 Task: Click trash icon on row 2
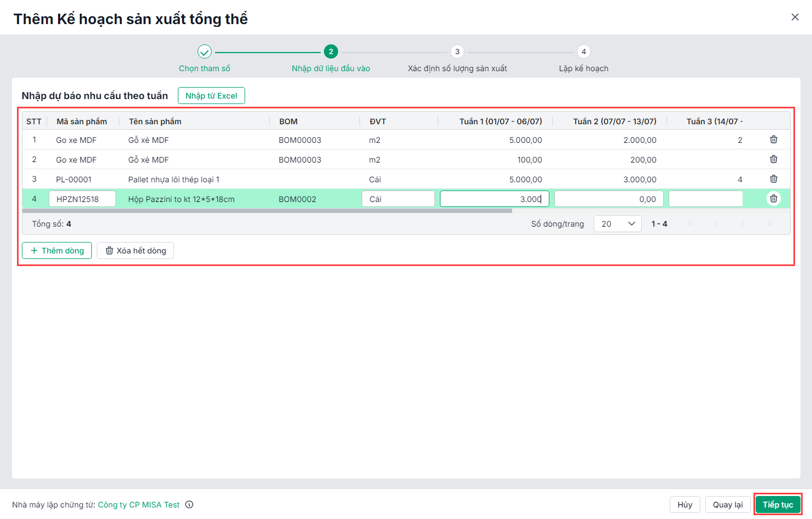click(x=773, y=159)
